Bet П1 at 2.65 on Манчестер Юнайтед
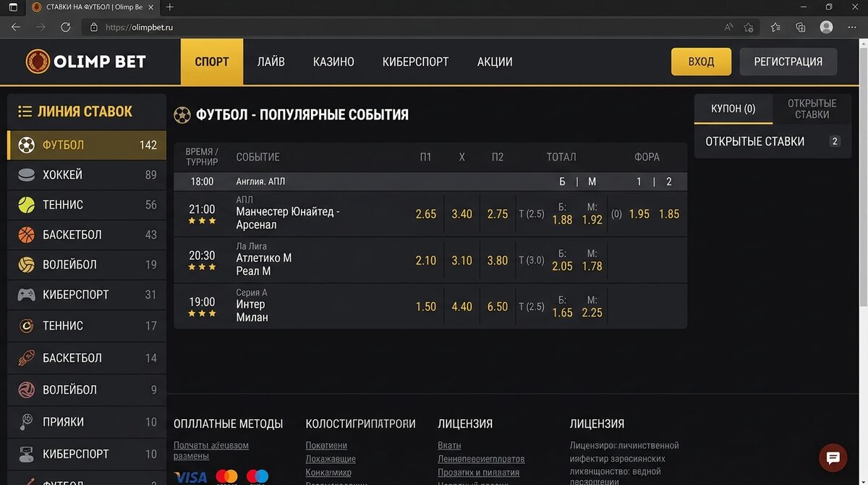The width and height of the screenshot is (868, 485). point(426,214)
